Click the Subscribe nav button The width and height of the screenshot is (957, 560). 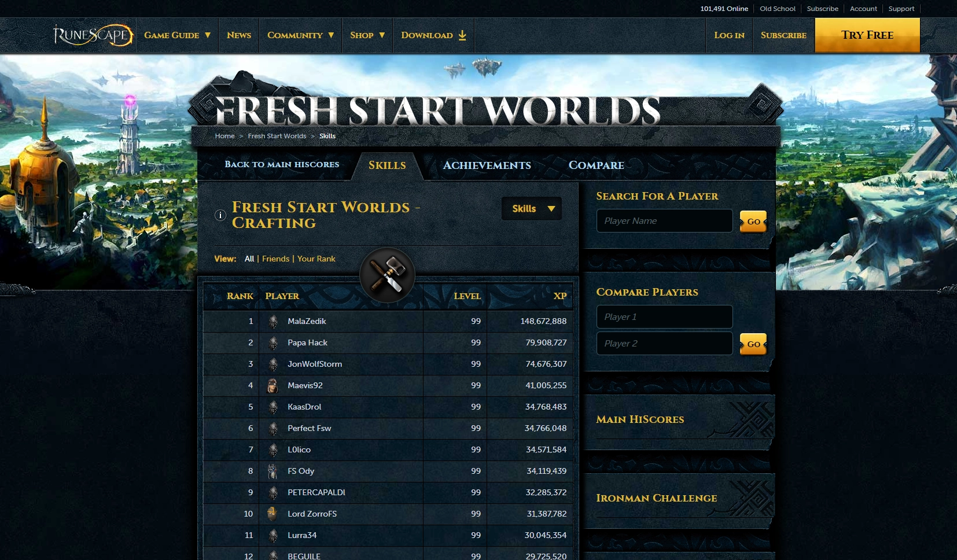[783, 35]
